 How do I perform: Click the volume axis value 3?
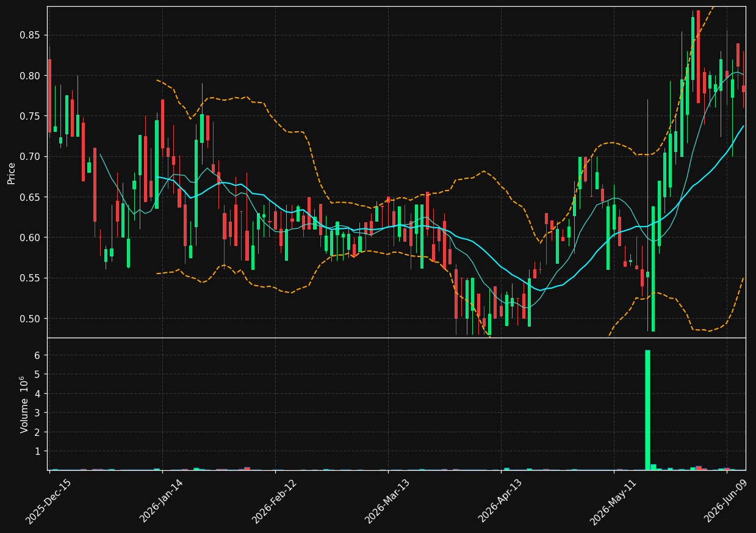point(37,413)
